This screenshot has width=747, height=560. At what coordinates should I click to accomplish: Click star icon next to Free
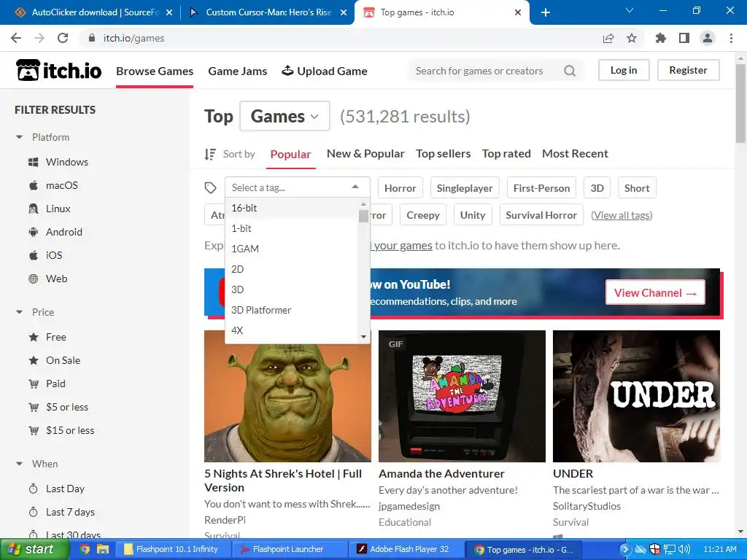tap(34, 337)
